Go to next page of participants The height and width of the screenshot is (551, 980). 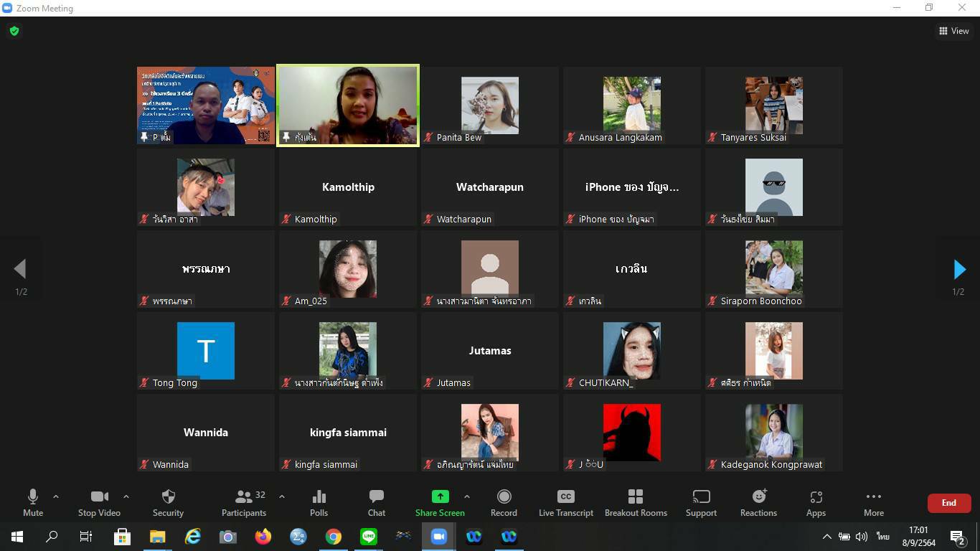click(x=959, y=269)
